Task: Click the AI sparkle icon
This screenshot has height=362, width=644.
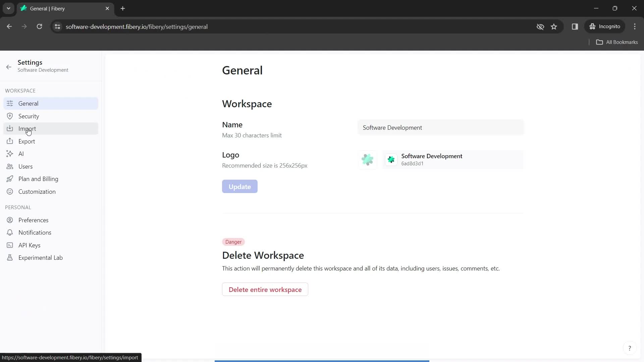Action: point(10,154)
